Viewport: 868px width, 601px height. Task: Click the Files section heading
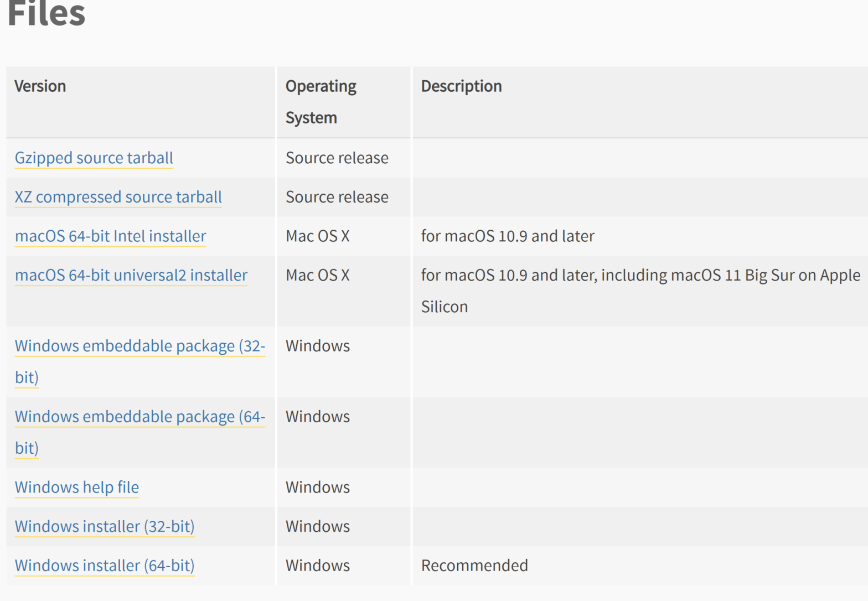point(46,13)
